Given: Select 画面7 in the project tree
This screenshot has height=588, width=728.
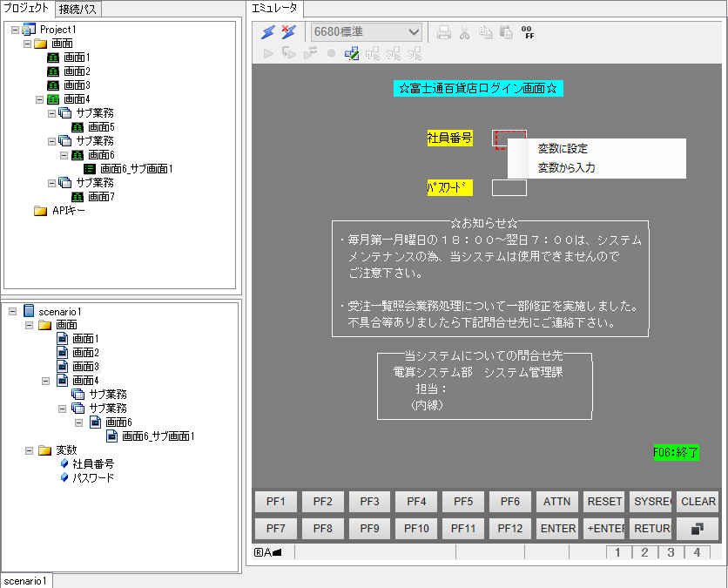Looking at the screenshot, I should (101, 197).
